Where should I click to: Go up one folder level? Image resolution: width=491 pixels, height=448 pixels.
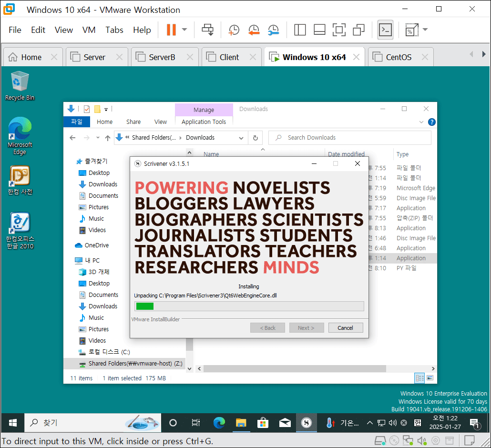[x=107, y=138]
